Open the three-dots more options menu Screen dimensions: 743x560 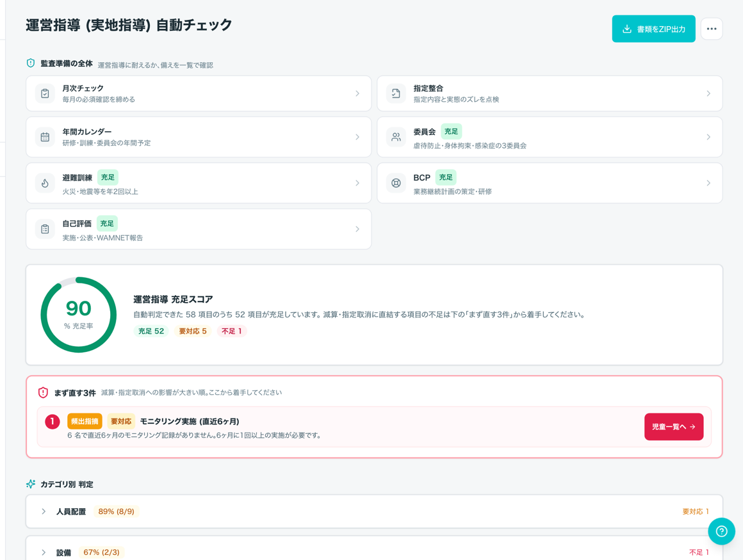711,29
